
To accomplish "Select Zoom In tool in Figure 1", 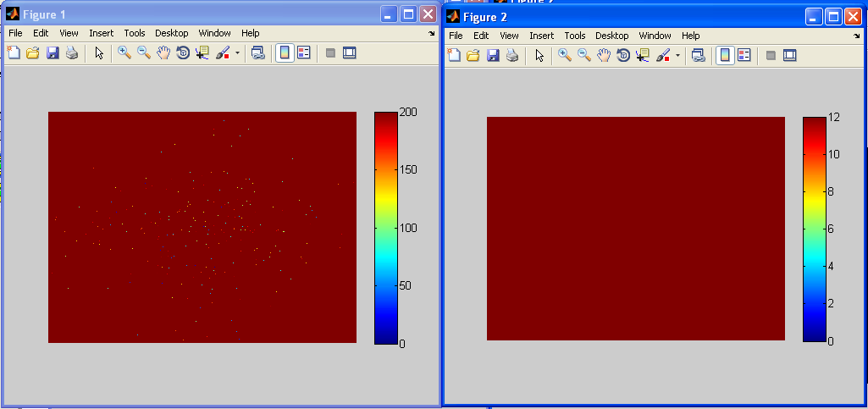I will tap(124, 53).
